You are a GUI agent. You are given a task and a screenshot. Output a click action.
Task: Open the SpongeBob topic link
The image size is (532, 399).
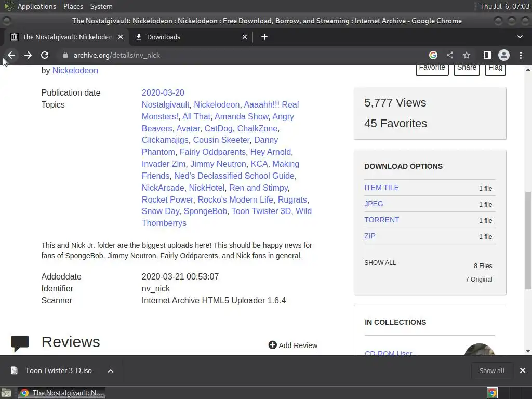(x=205, y=211)
